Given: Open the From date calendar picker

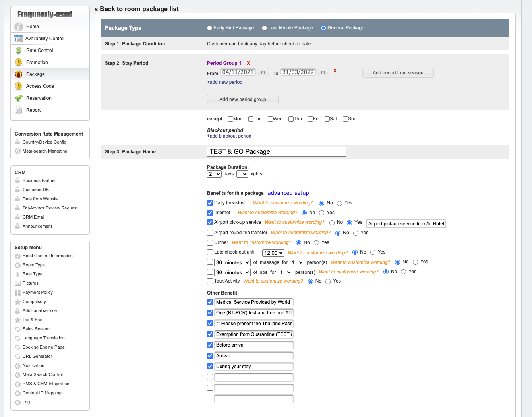Looking at the screenshot, I should pos(263,73).
